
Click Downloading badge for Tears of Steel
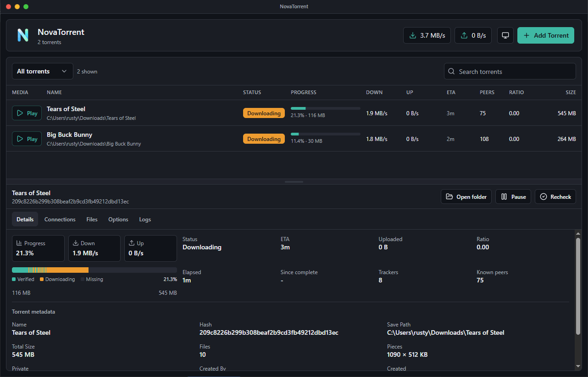(x=264, y=113)
